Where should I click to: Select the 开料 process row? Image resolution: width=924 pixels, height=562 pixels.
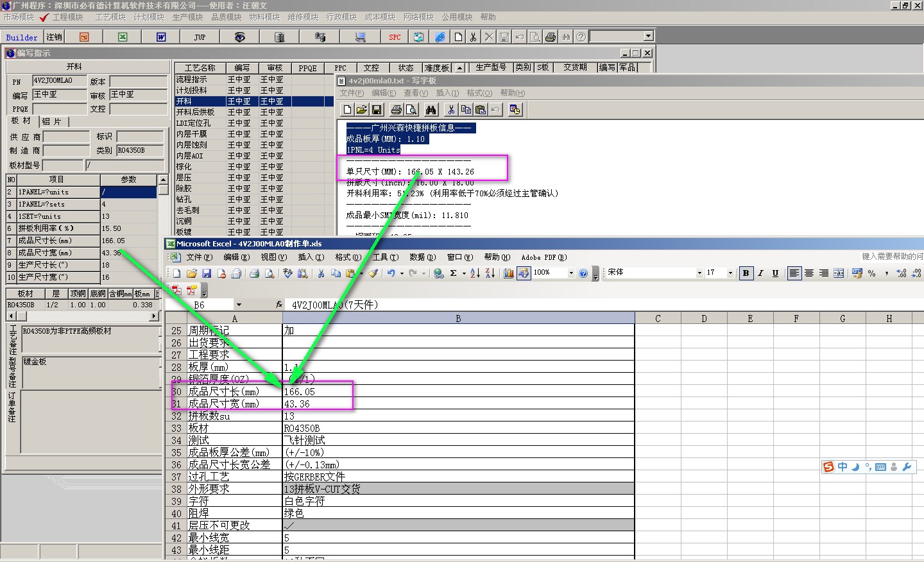coord(255,101)
